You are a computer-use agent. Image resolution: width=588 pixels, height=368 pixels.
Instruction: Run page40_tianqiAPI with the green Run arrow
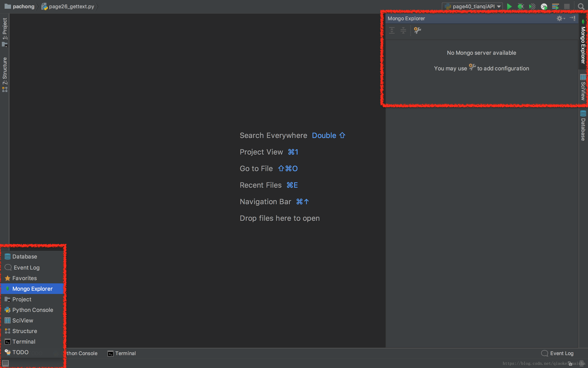509,6
